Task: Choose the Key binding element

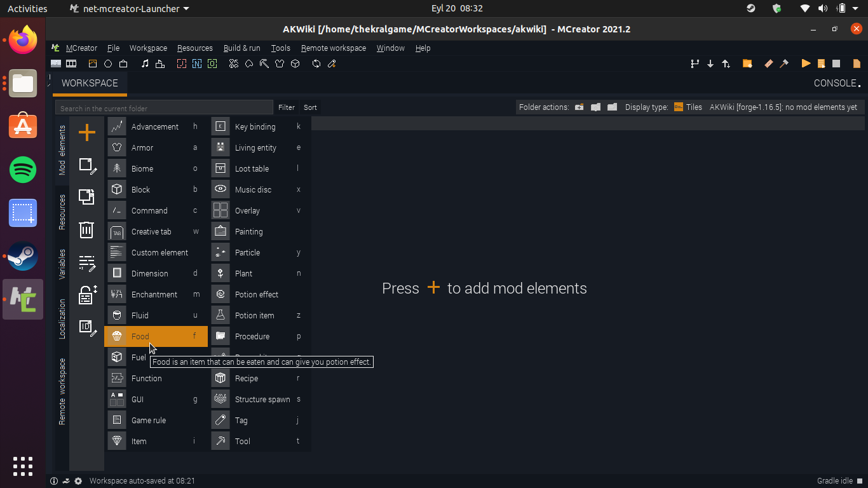Action: pos(259,126)
